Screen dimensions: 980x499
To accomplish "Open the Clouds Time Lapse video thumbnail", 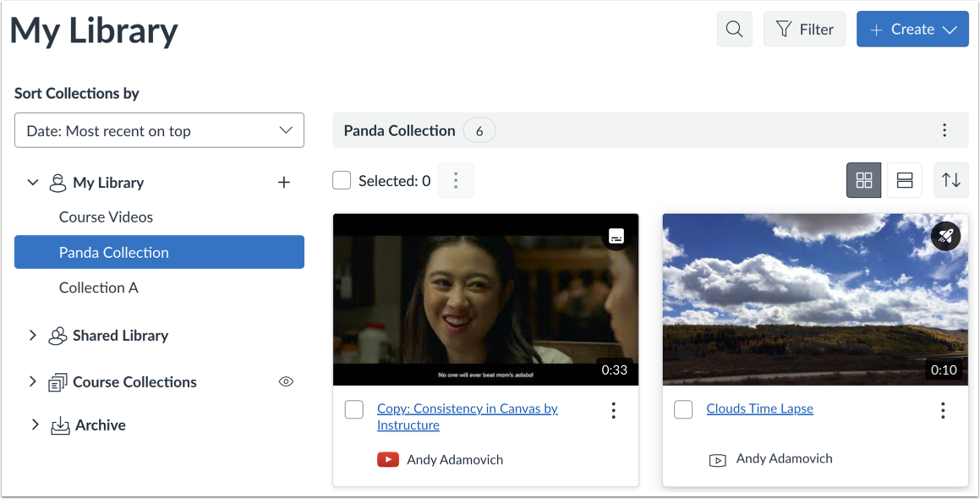I will [x=814, y=299].
